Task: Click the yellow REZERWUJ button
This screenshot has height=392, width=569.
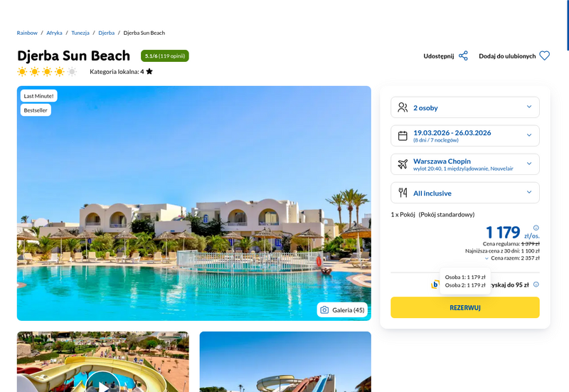Action: [465, 307]
